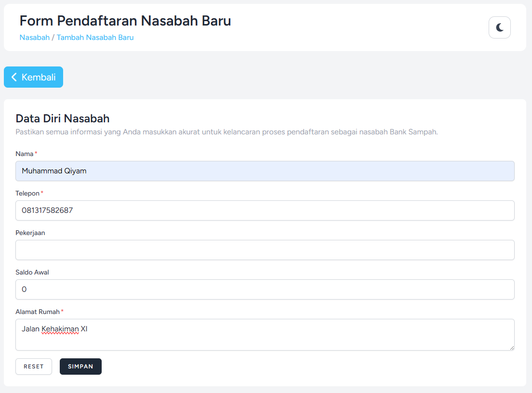Viewport: 532px width, 393px height.
Task: Click into the Telepon number field
Action: pos(265,210)
